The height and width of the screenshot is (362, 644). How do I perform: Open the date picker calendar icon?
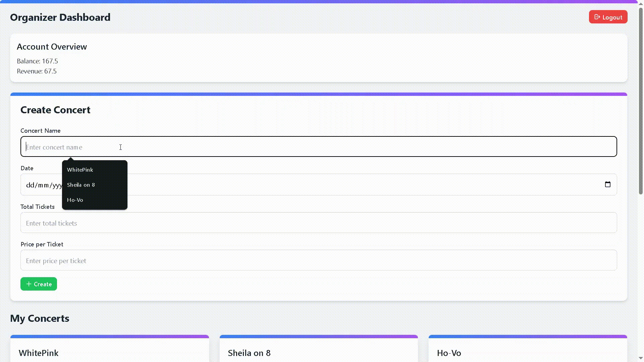click(607, 184)
